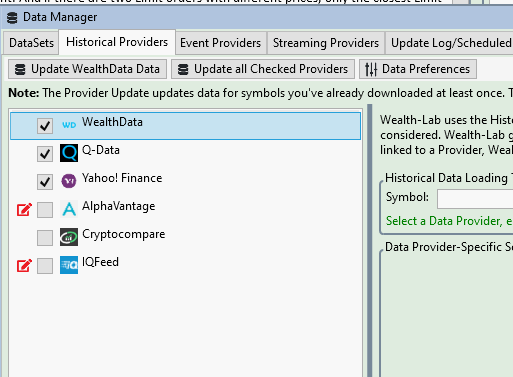This screenshot has width=513, height=377.
Task: Open the Update Log/Scheduled tab
Action: tap(450, 43)
